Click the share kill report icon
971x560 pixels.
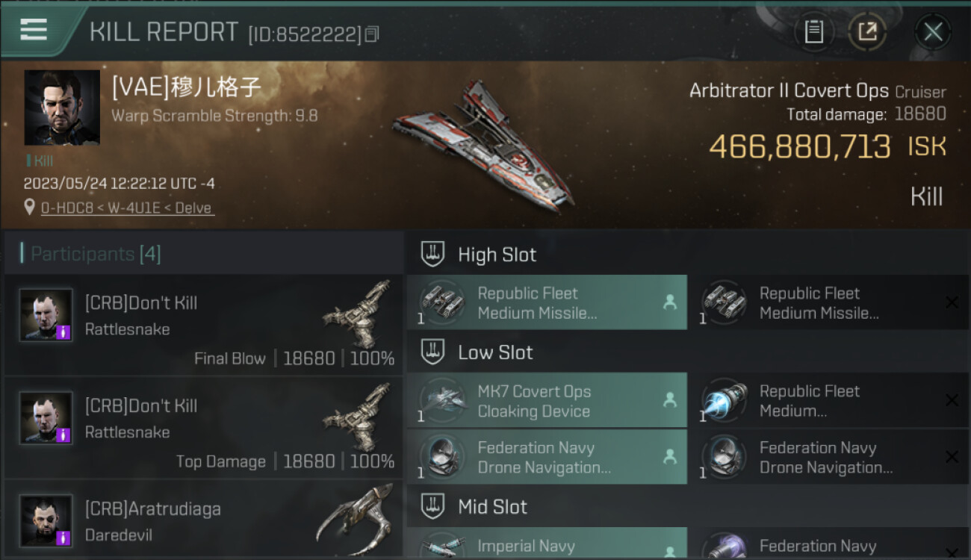[x=867, y=32]
